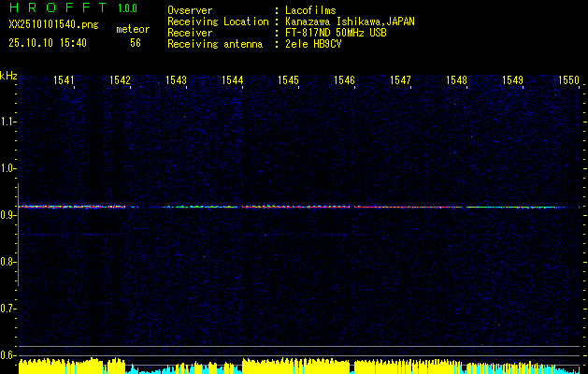The height and width of the screenshot is (374, 588).
Task: Click the 1548 time marker
Action: 456,81
